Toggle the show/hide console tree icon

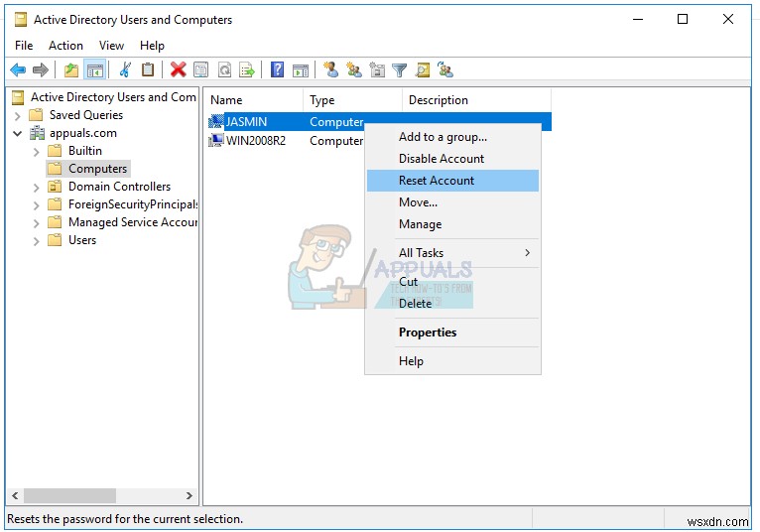(95, 70)
